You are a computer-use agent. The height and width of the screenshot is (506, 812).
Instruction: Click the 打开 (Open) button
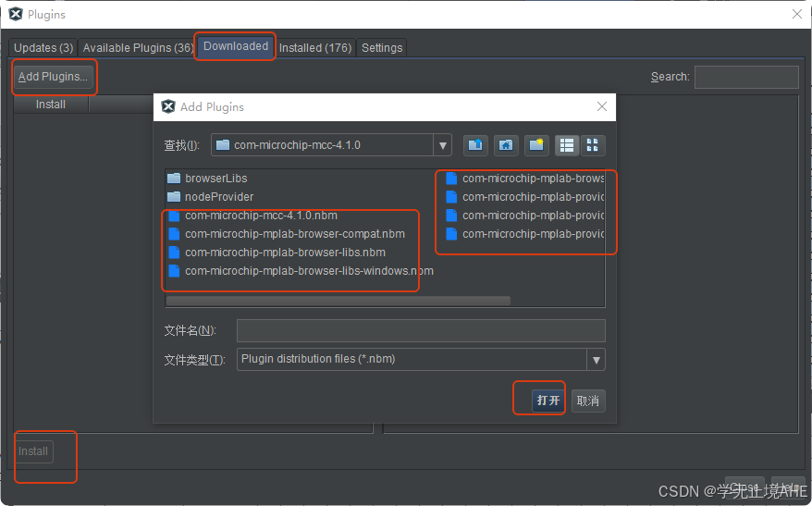[x=547, y=401]
